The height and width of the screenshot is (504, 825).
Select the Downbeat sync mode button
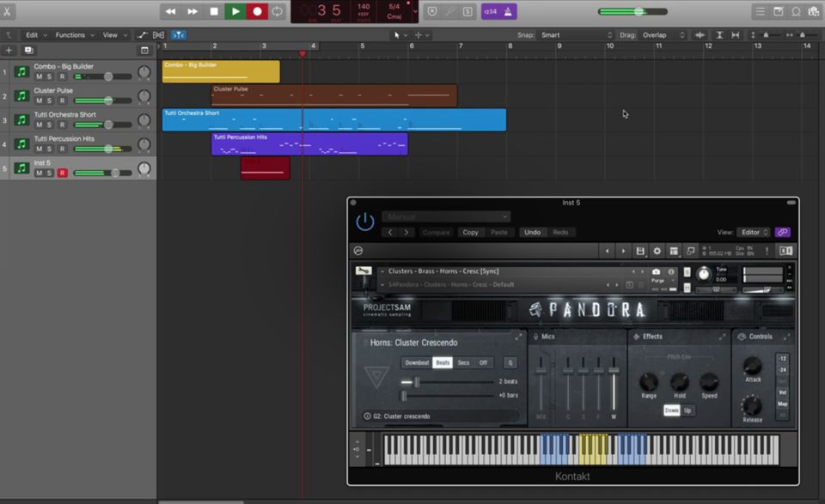(417, 362)
